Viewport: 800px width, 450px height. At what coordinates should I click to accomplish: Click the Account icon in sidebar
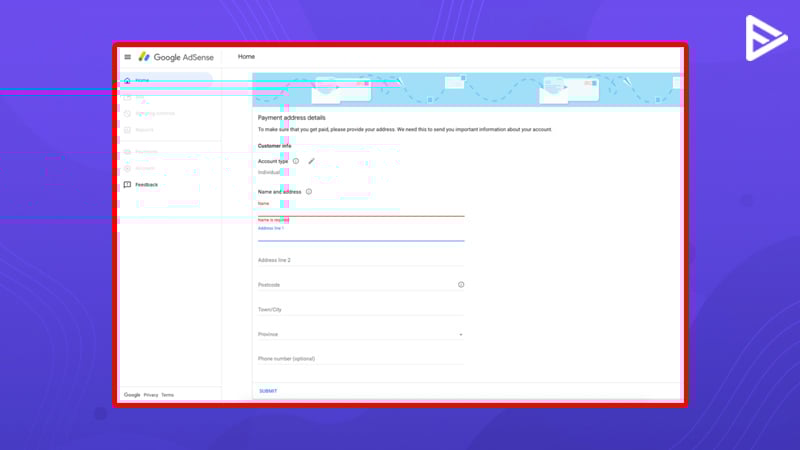click(127, 168)
